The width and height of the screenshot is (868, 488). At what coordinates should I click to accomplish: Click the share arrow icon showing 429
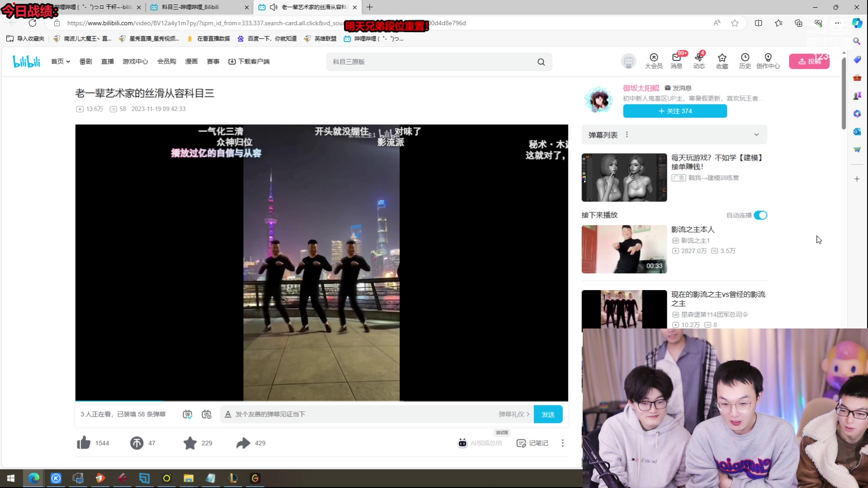pyautogui.click(x=244, y=443)
